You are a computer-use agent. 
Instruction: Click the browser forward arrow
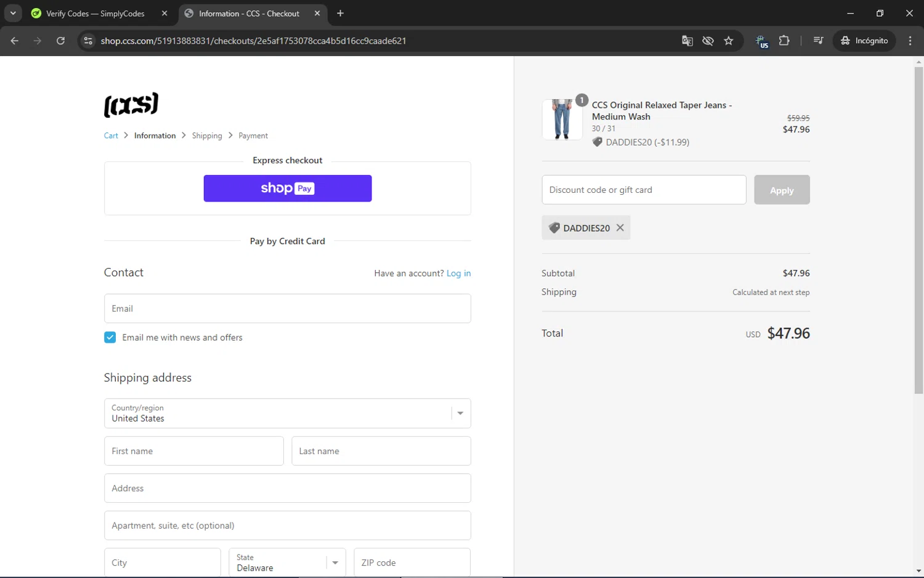click(38, 41)
